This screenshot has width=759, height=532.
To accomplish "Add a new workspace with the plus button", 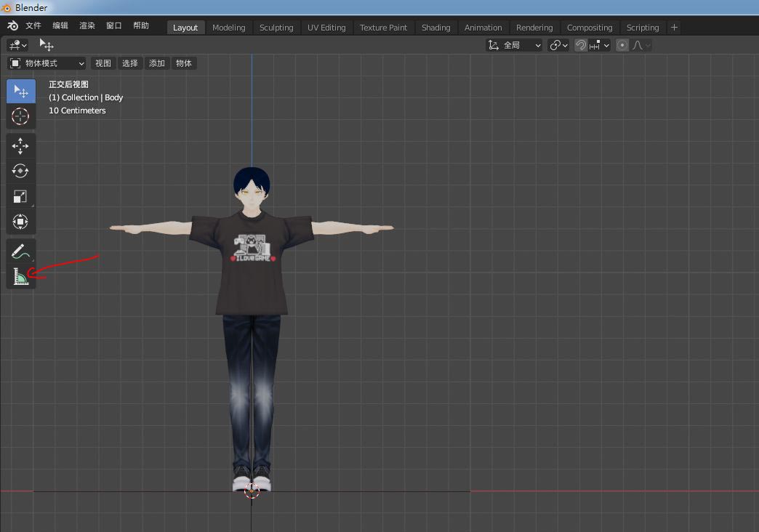I will [674, 28].
